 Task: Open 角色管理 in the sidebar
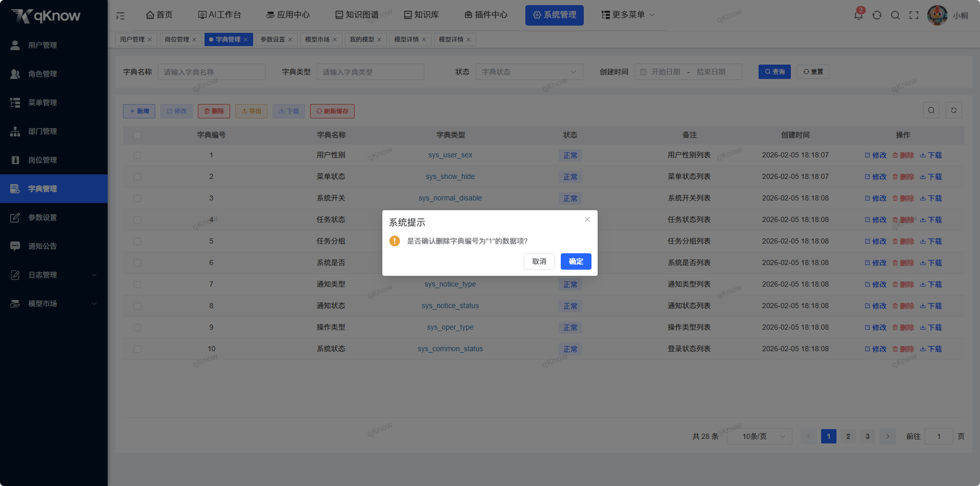coord(54,74)
